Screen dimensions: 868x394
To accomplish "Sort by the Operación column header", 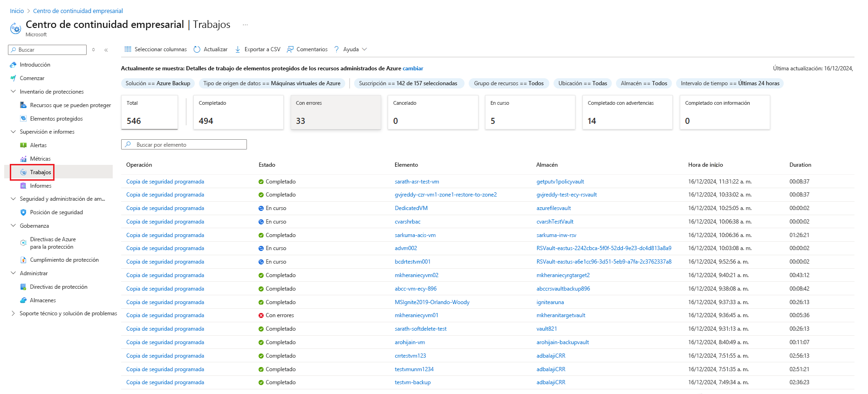I will (x=139, y=165).
